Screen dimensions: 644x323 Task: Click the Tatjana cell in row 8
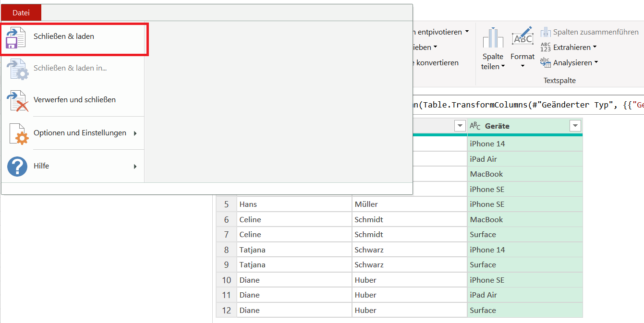pyautogui.click(x=294, y=250)
